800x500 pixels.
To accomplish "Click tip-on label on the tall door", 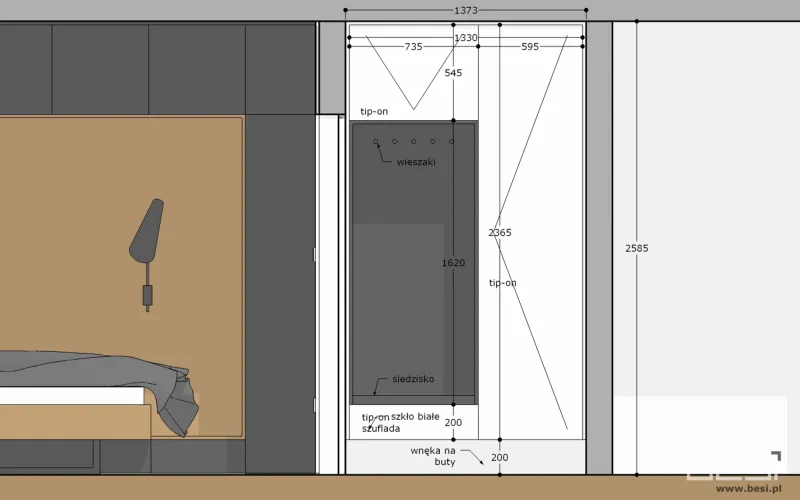I will click(x=503, y=283).
